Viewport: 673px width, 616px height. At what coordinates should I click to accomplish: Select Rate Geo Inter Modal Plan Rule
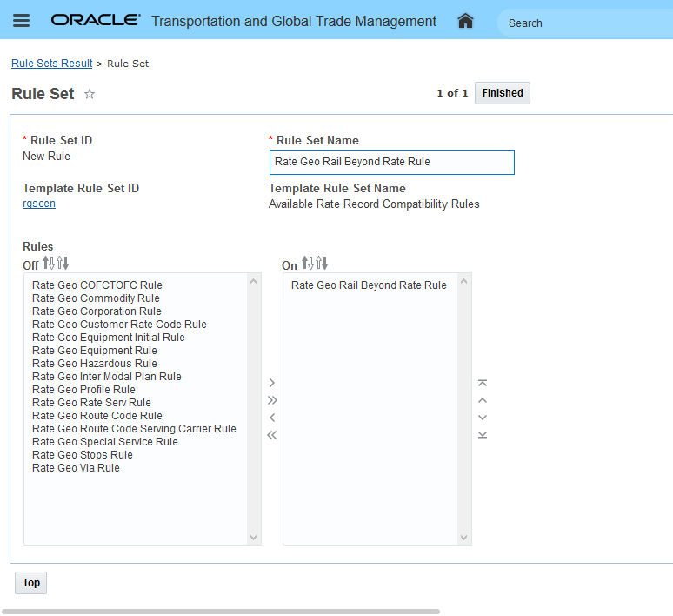pos(106,377)
